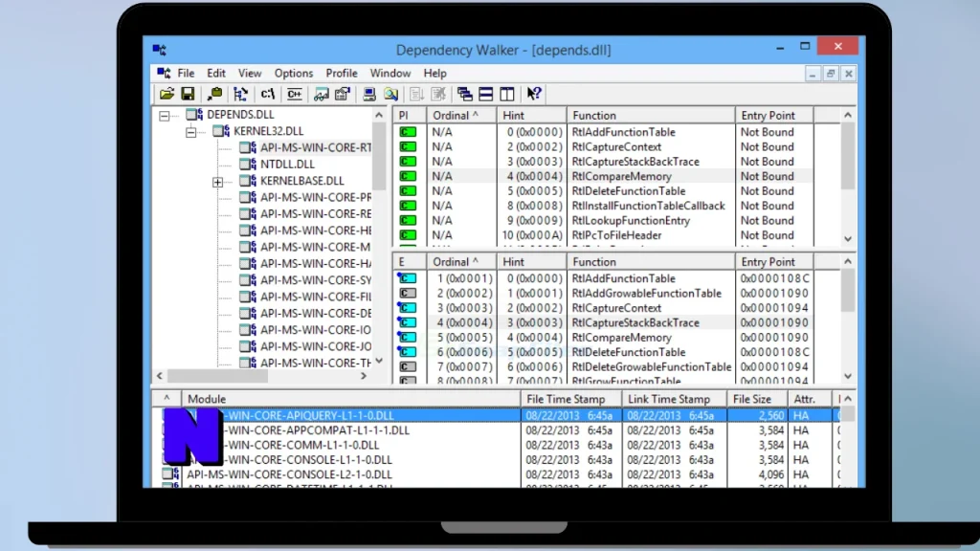Screen dimensions: 980x551
Task: Open the Edit menu
Action: click(x=216, y=73)
